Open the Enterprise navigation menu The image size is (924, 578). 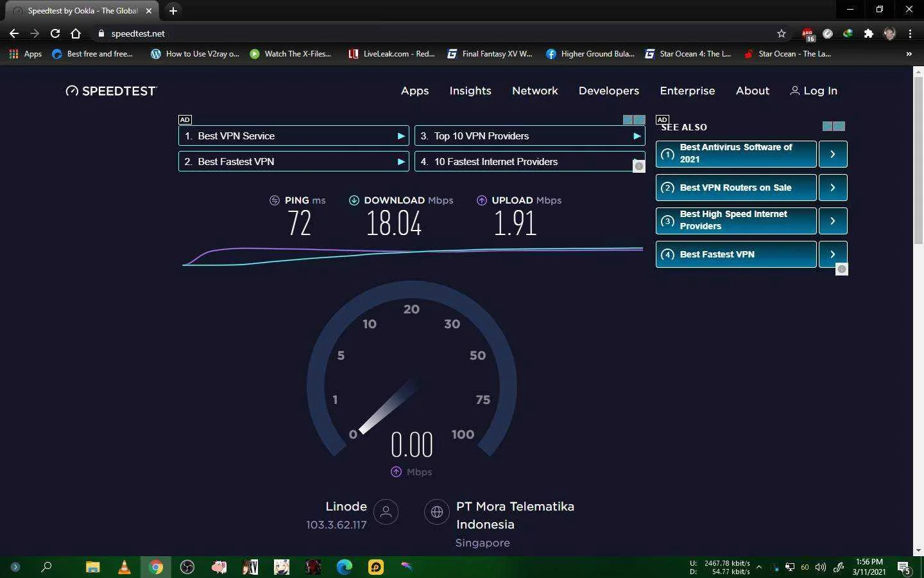coord(687,91)
